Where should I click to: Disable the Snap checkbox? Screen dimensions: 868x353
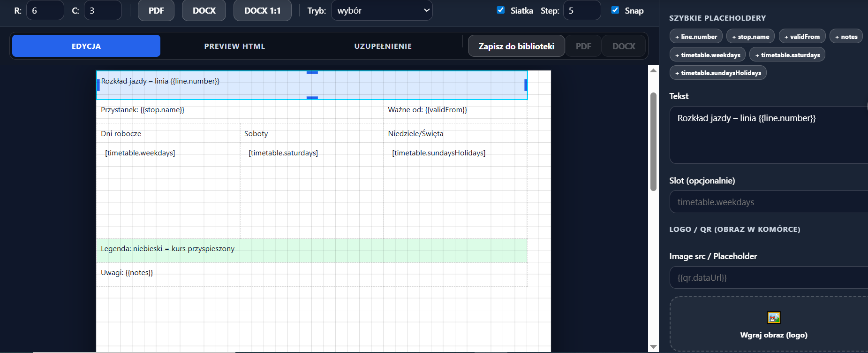615,10
